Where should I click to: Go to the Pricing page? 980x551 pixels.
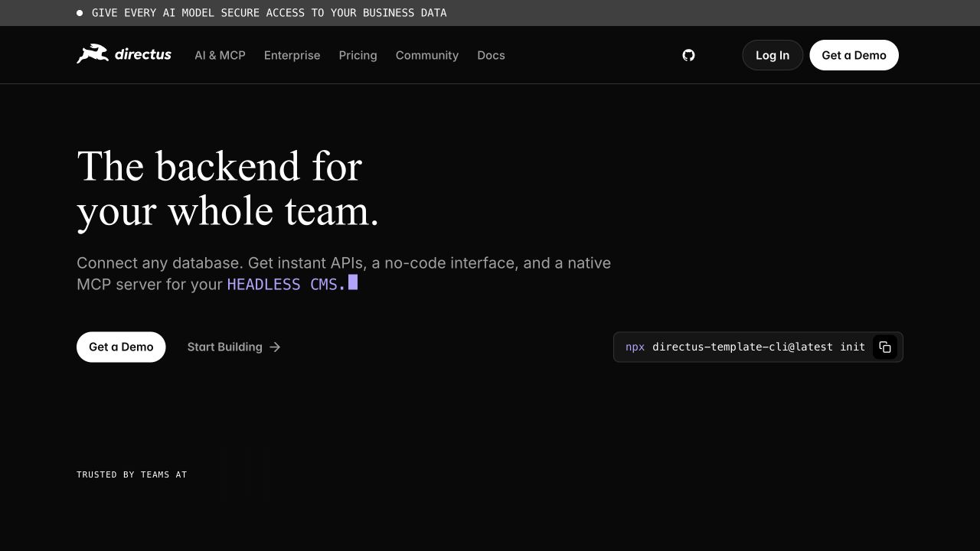(358, 55)
